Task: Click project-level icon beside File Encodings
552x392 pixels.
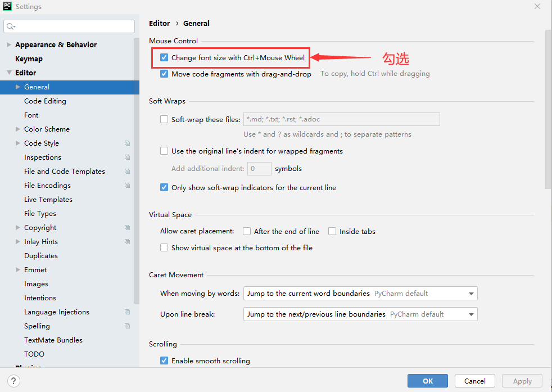Action: point(128,186)
